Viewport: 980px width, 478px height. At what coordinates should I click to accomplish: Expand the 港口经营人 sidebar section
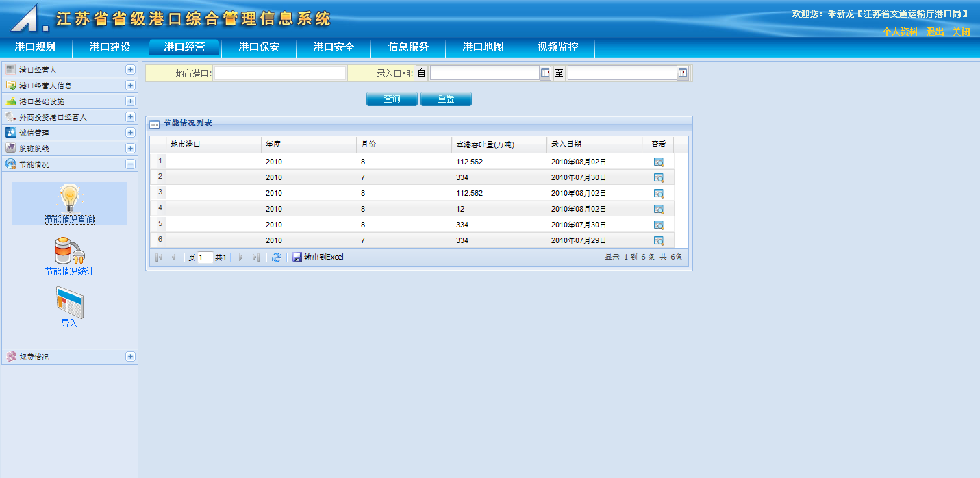(130, 70)
